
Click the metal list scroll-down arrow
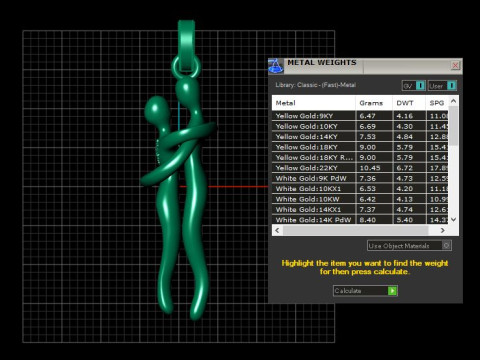(x=453, y=219)
